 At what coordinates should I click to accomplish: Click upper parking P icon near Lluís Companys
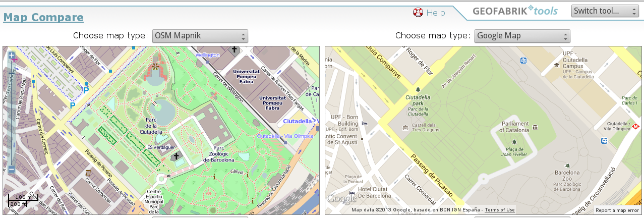click(86, 90)
